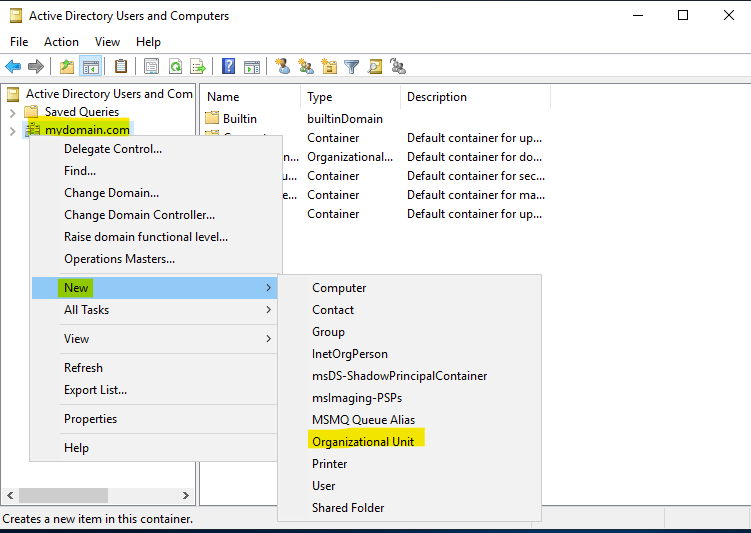
Task: Click the Up one level folder icon
Action: pos(67,67)
